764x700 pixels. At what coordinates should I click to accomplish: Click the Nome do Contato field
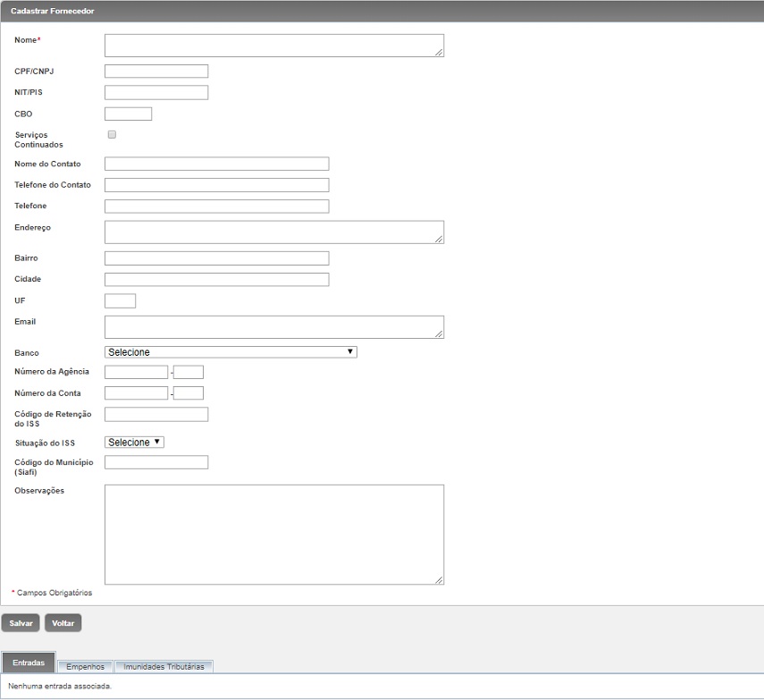pos(216,164)
